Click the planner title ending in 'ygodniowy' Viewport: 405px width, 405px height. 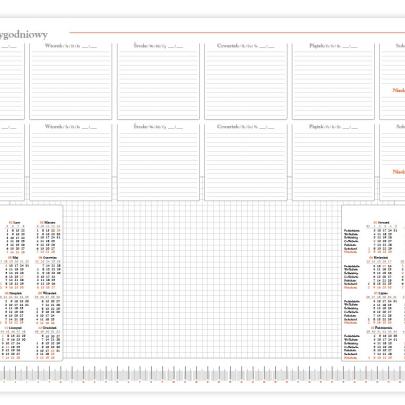click(24, 35)
